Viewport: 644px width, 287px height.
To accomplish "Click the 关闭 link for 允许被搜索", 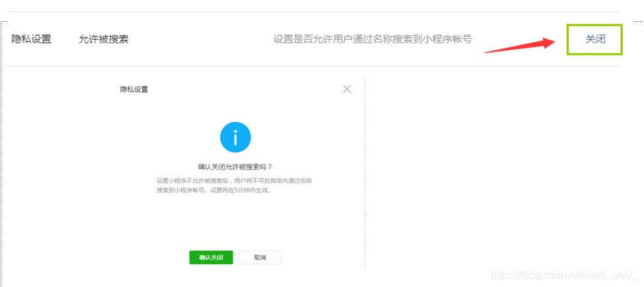I will coord(595,40).
